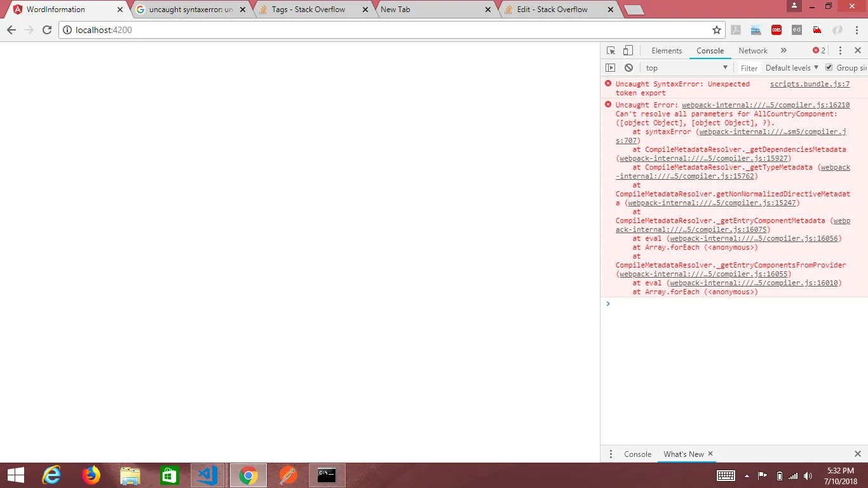
Task: Show console sidebar icon
Action: point(610,68)
